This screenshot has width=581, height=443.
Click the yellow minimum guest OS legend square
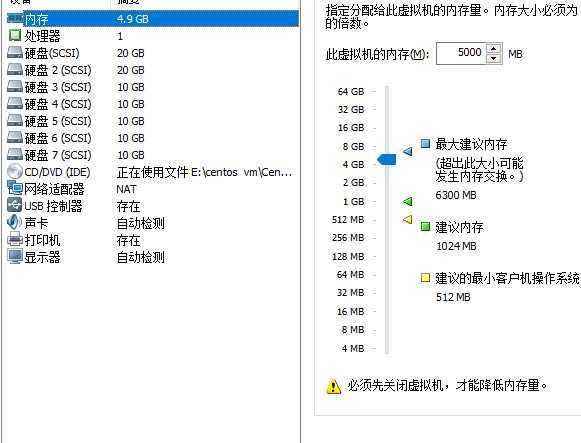(x=425, y=277)
